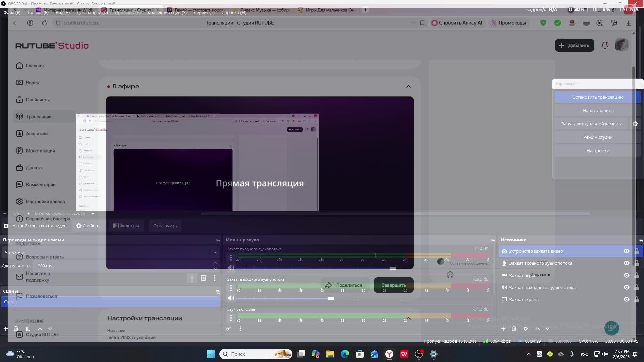This screenshot has height=362, width=644.
Task: Open virtual camera settings gear icon
Action: 635,124
